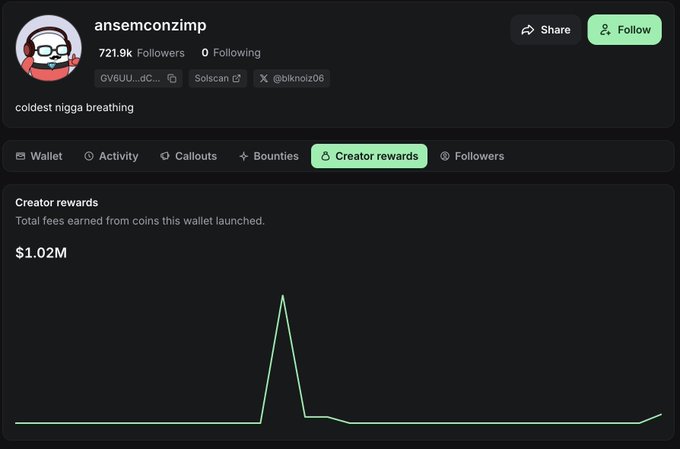The height and width of the screenshot is (449, 680).
Task: Click the external-link icon in the Solscan chip
Action: pyautogui.click(x=236, y=79)
